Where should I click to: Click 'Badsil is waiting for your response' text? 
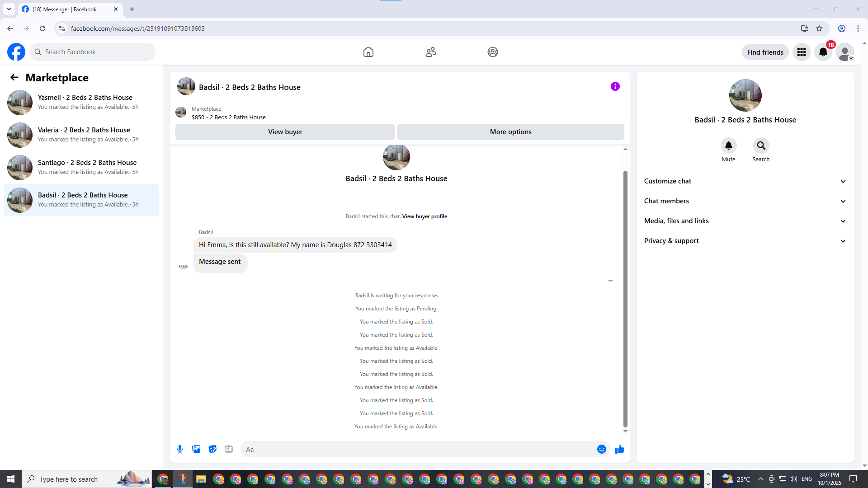[396, 296]
